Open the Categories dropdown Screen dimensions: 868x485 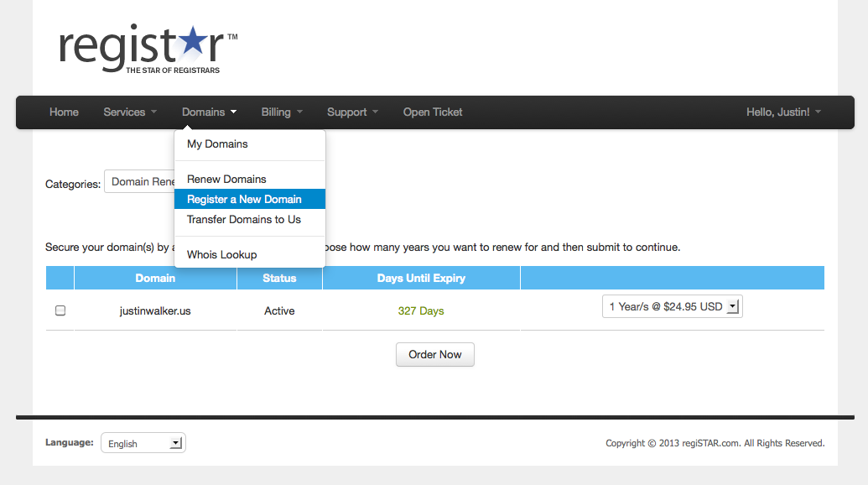pos(139,182)
